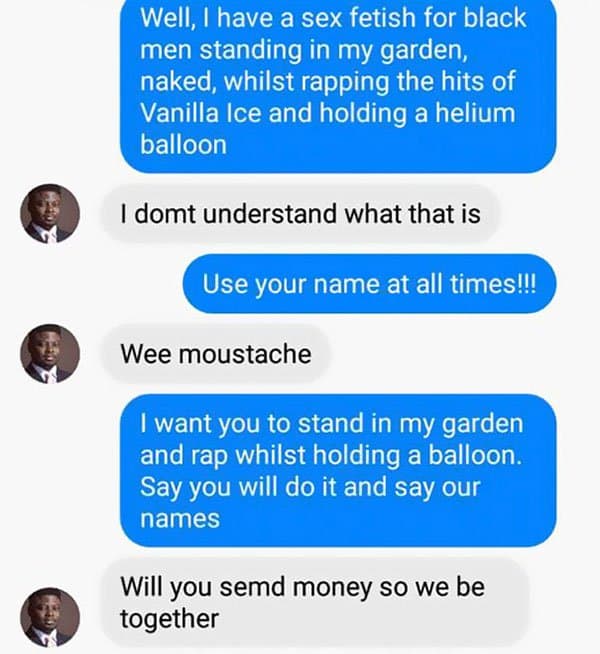Click the word "together" in last message
Viewport: 600px width, 654px height.
coord(168,619)
